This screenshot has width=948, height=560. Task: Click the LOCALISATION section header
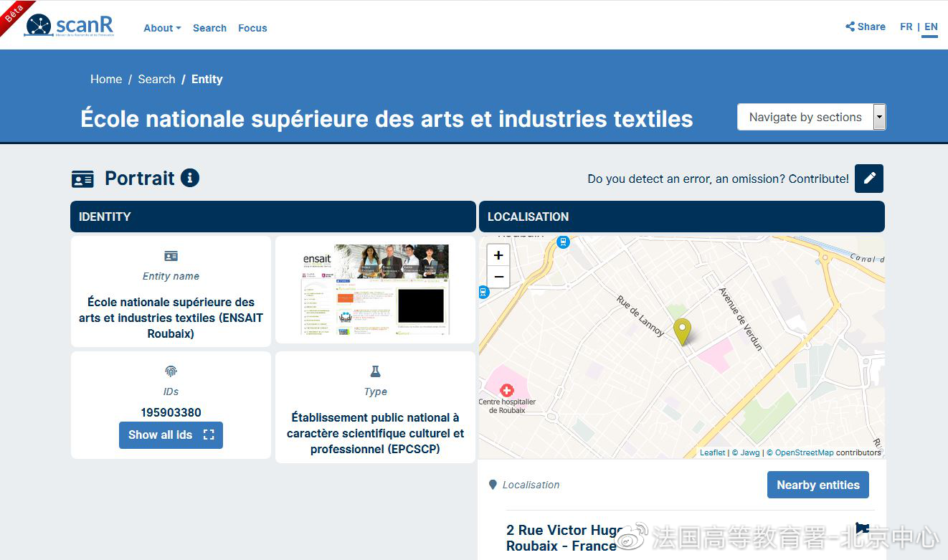click(682, 217)
